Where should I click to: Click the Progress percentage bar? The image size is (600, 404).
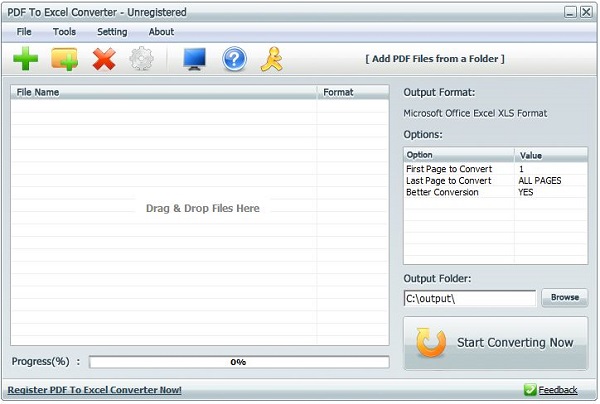click(x=239, y=362)
